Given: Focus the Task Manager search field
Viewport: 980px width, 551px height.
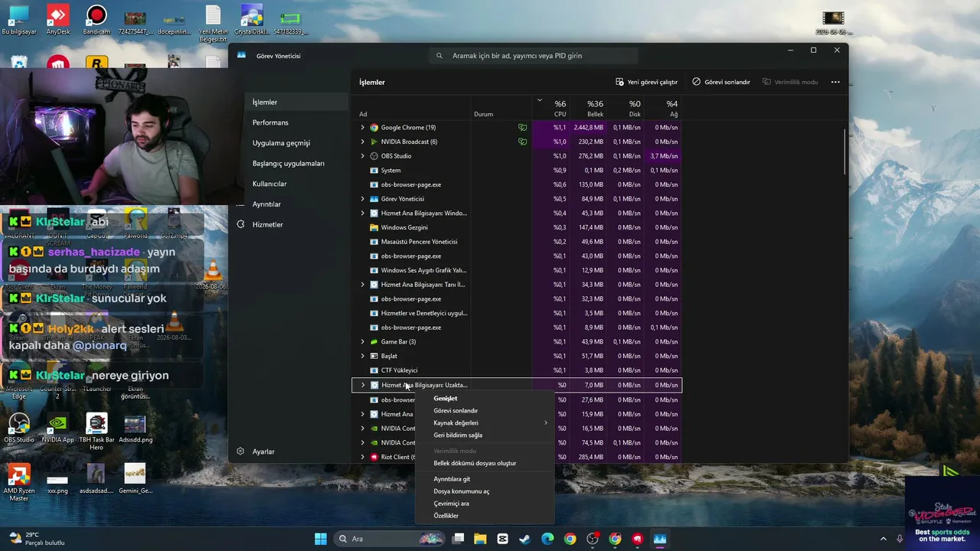Looking at the screenshot, I should [x=534, y=56].
